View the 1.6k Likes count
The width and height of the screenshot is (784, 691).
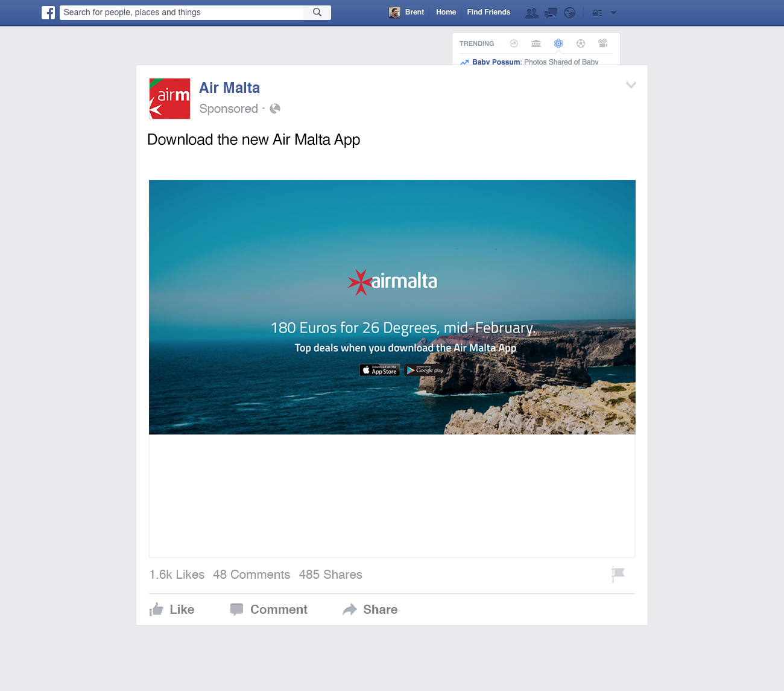(177, 575)
